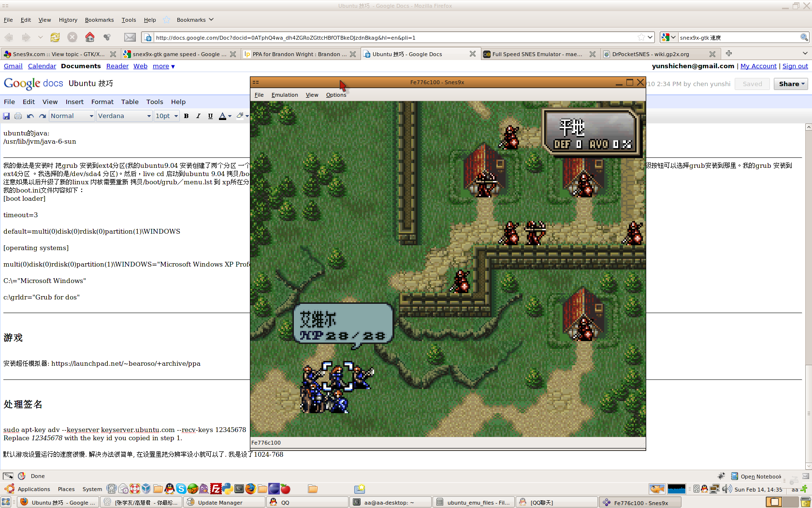The image size is (812, 508).
Task: Open the Gmail link
Action: click(13, 66)
